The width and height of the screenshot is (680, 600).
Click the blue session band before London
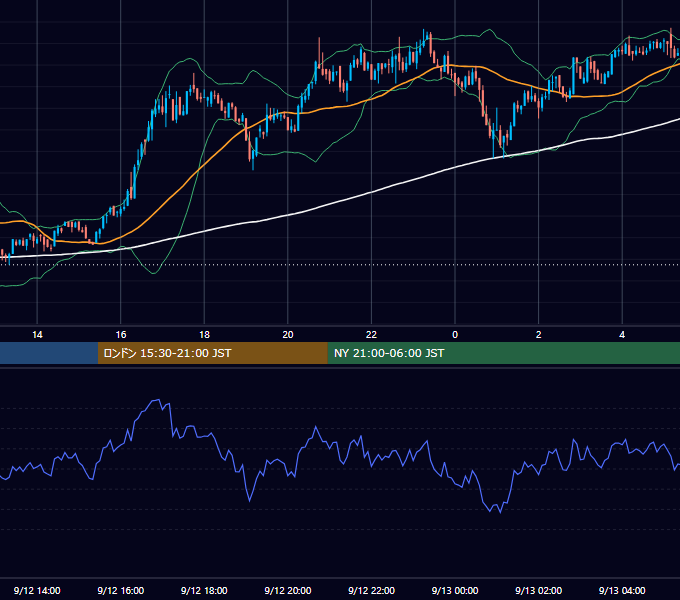tap(49, 353)
